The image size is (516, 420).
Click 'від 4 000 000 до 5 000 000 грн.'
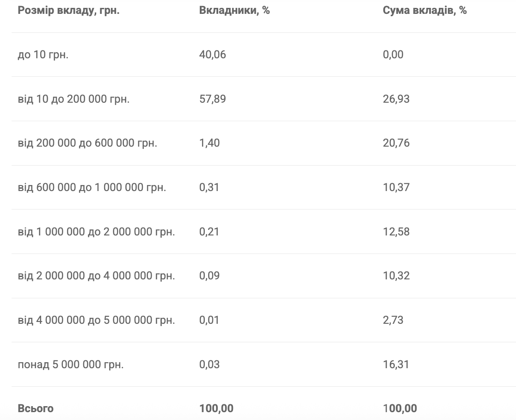click(96, 320)
